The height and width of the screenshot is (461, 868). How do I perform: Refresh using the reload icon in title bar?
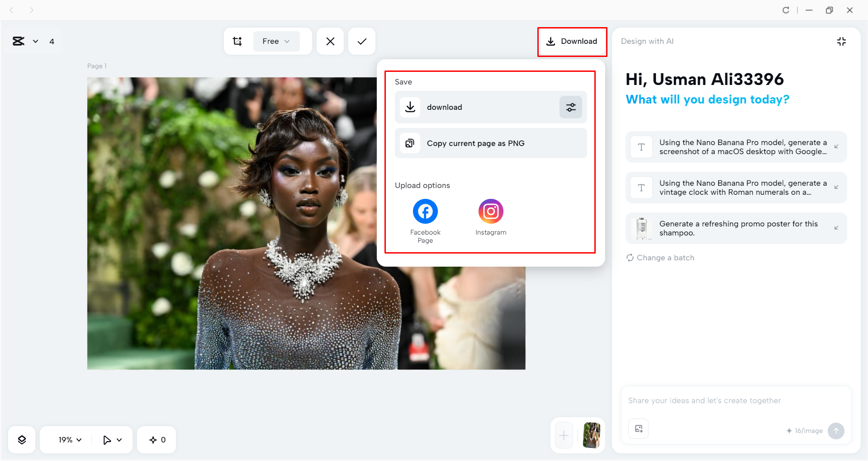click(x=786, y=10)
